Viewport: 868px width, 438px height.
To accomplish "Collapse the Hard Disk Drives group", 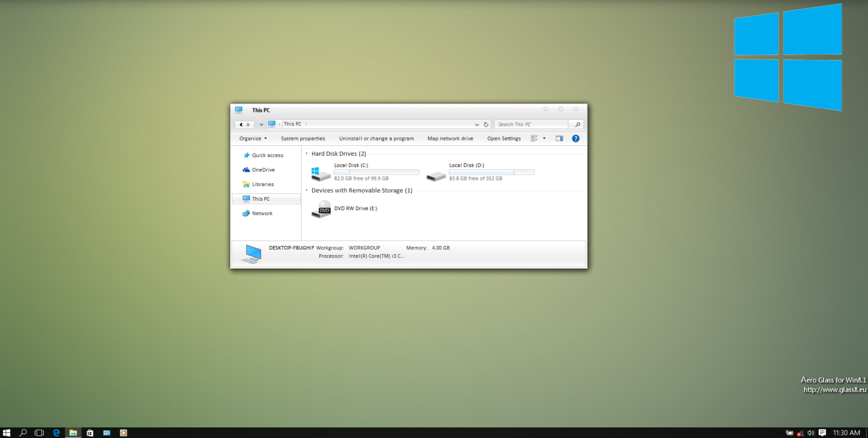I will pyautogui.click(x=307, y=154).
